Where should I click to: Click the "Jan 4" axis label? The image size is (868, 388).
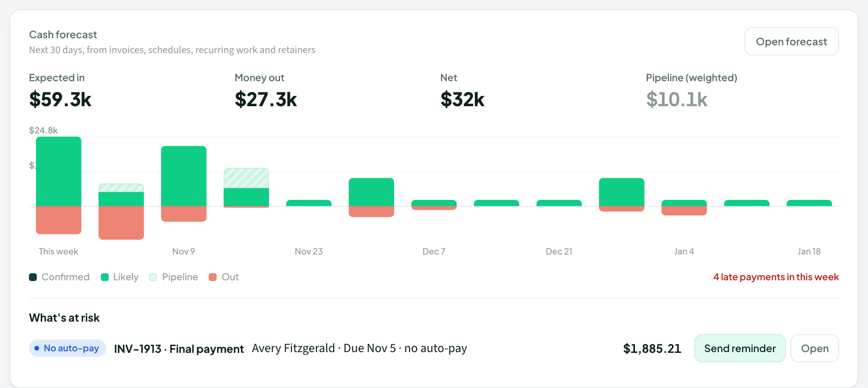tap(684, 251)
